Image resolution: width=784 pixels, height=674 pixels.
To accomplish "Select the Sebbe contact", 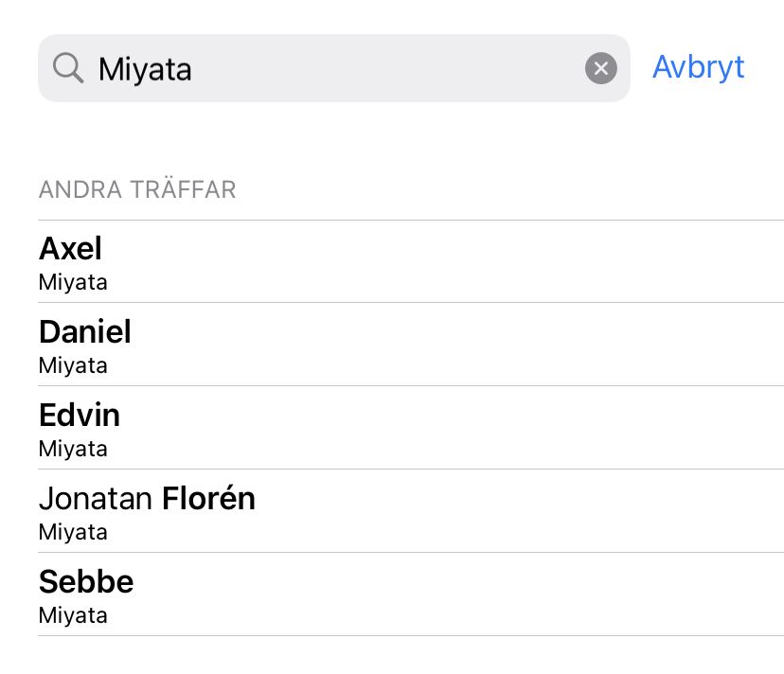I will tap(86, 582).
